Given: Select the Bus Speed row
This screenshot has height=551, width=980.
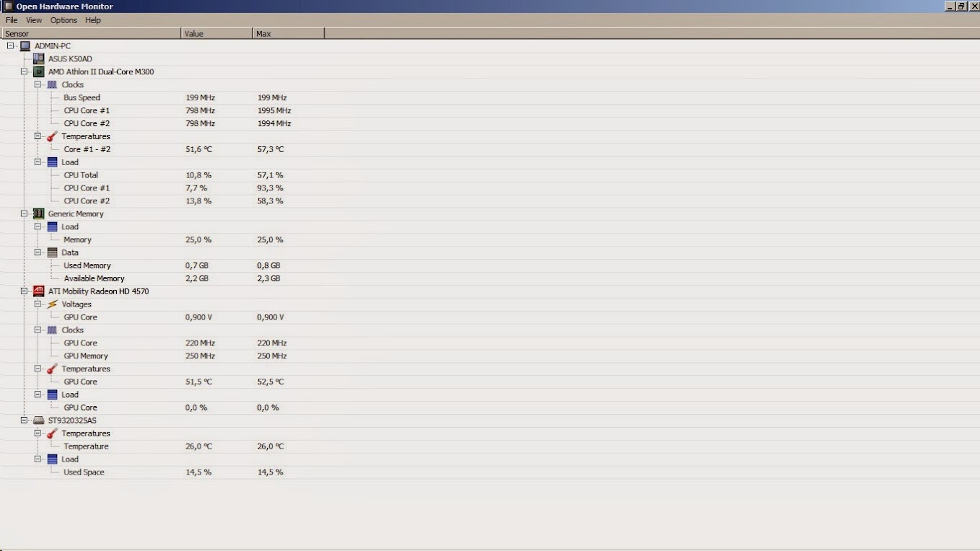Looking at the screenshot, I should pyautogui.click(x=490, y=98).
